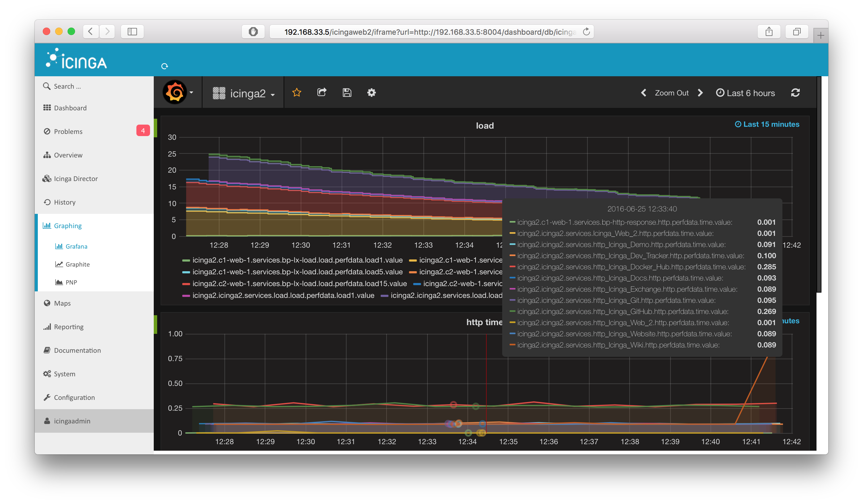Shift time range back with left chevron
This screenshot has width=863, height=504.
pos(644,93)
